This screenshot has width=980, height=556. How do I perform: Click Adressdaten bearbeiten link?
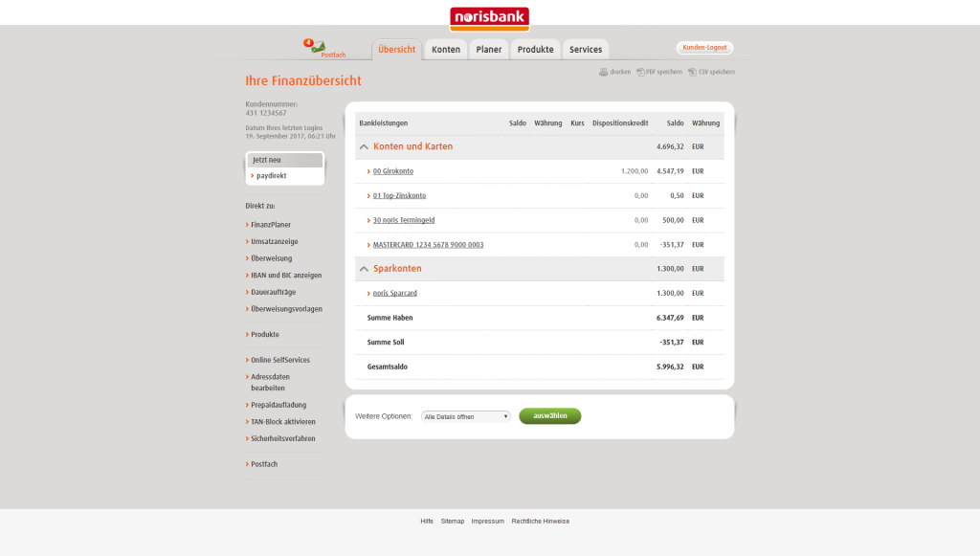270,383
